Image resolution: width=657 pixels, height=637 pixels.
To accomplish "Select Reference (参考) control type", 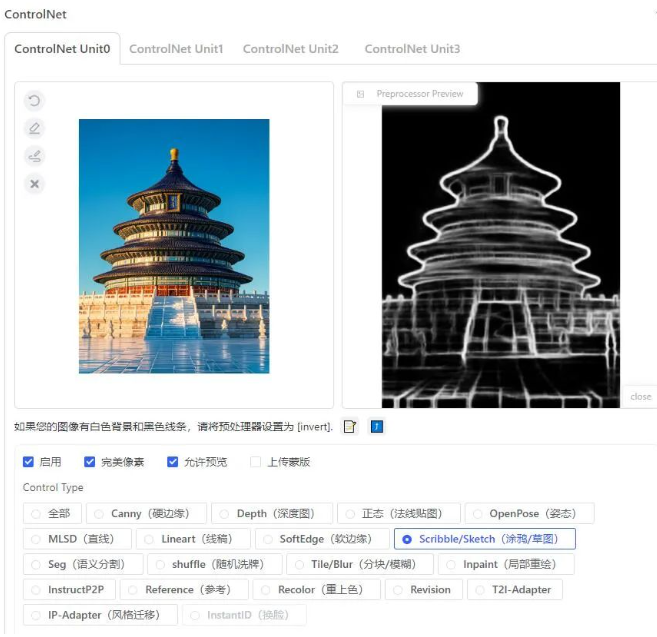I will click(x=184, y=590).
